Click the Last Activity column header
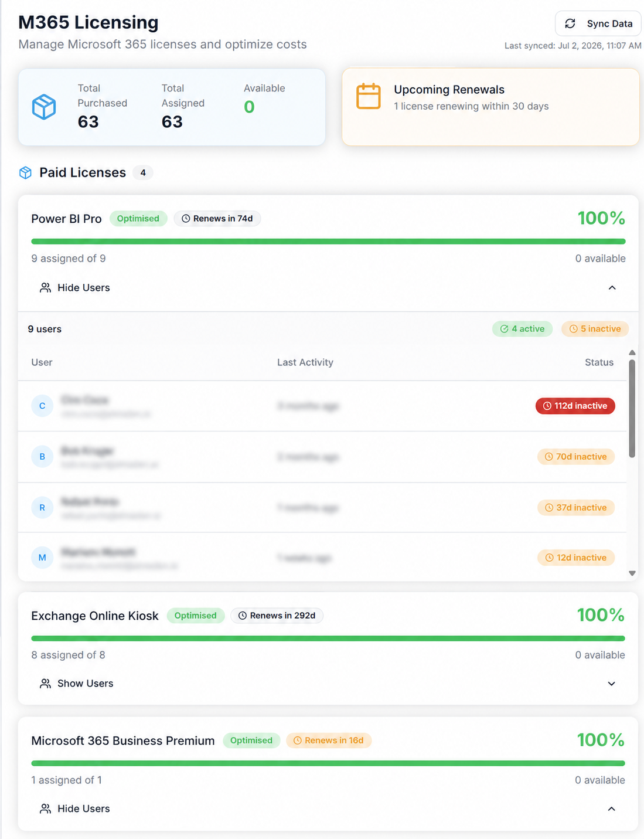 pos(305,362)
